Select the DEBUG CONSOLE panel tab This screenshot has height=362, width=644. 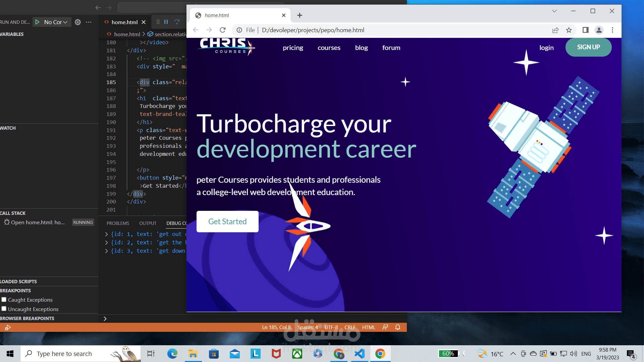click(x=176, y=223)
